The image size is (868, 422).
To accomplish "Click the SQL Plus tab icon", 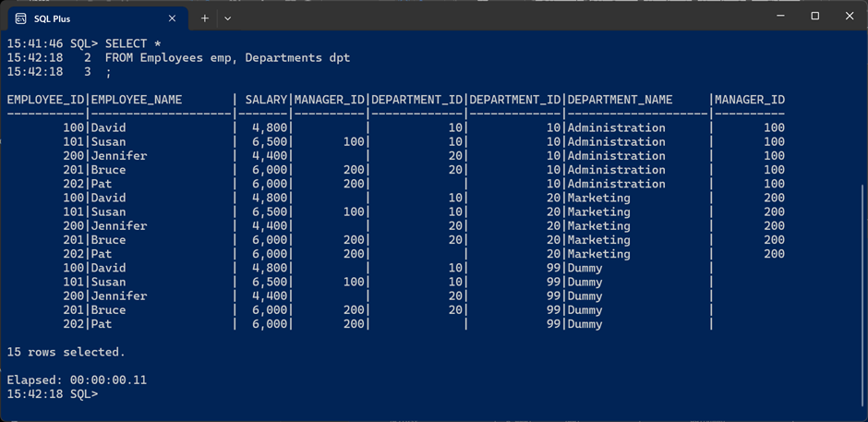I will point(20,18).
